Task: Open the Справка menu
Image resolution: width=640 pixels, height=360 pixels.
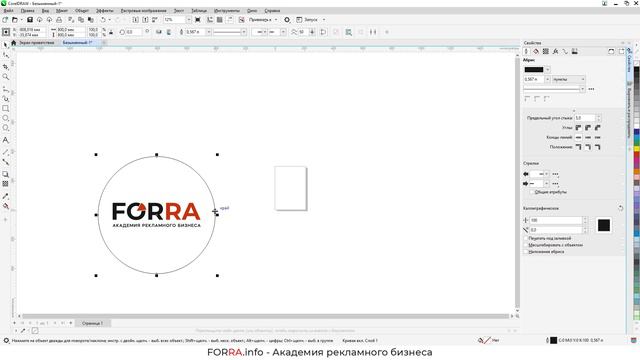Action: (272, 11)
